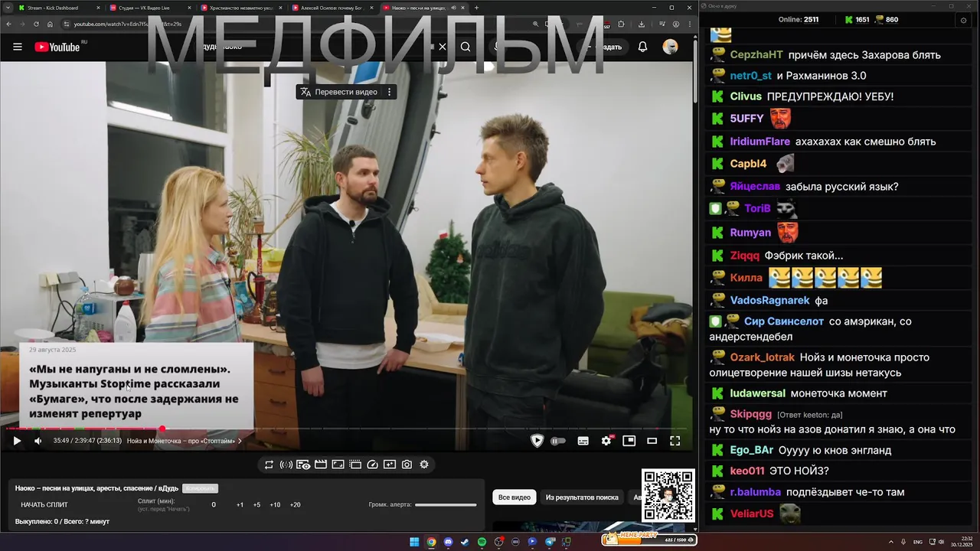Click the browser back arrow
980x551 pixels.
(9, 24)
